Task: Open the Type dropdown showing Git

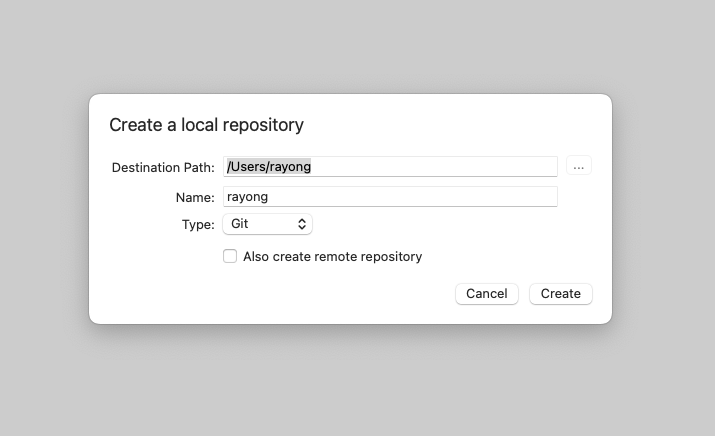Action: [x=267, y=224]
